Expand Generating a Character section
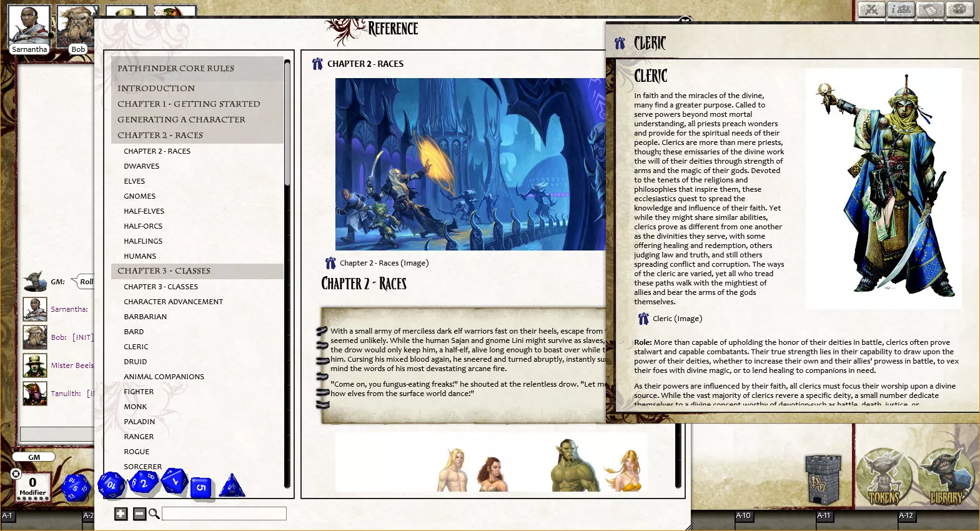 click(197, 119)
